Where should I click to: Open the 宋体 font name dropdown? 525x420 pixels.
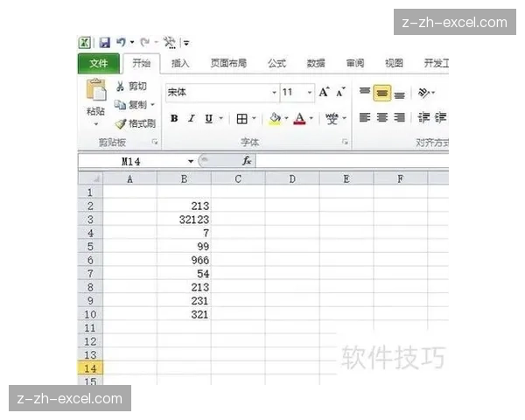click(274, 93)
